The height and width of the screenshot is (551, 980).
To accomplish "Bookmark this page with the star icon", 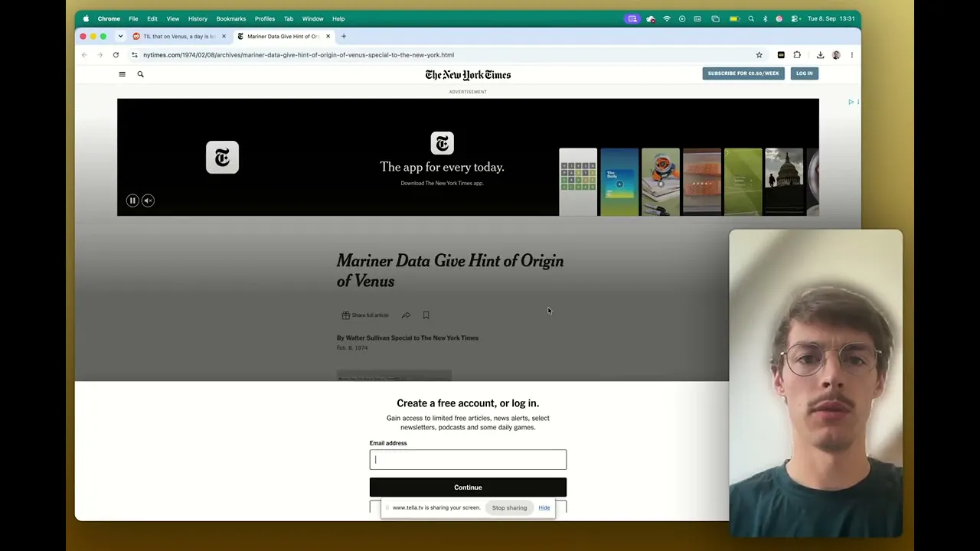I will [759, 55].
